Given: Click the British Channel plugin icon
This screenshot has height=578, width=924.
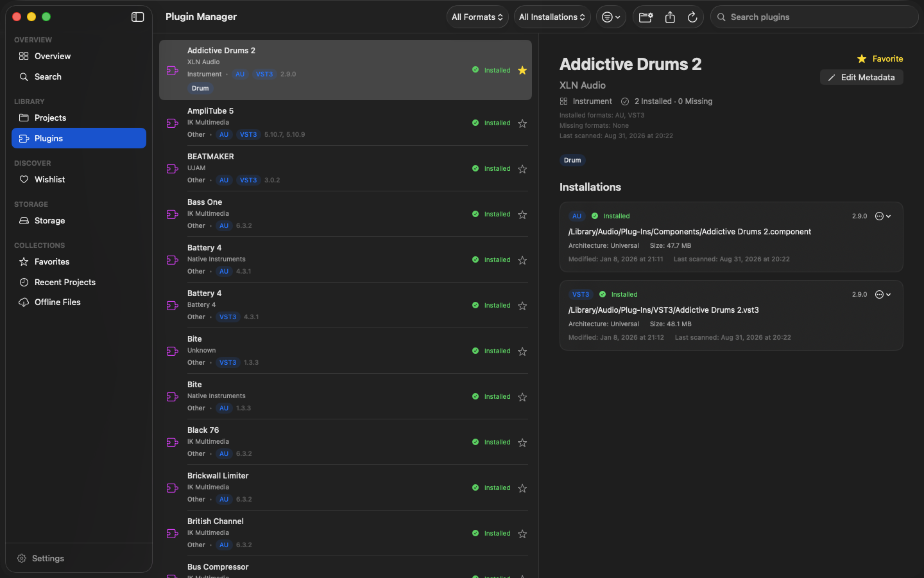Looking at the screenshot, I should pyautogui.click(x=172, y=534).
